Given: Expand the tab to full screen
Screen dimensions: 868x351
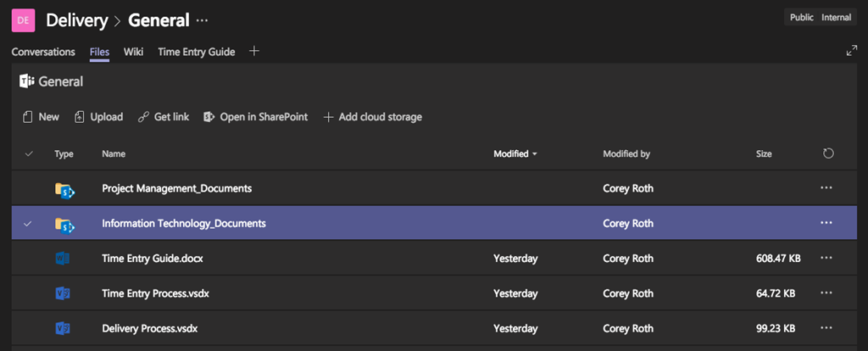Looking at the screenshot, I should tap(852, 51).
